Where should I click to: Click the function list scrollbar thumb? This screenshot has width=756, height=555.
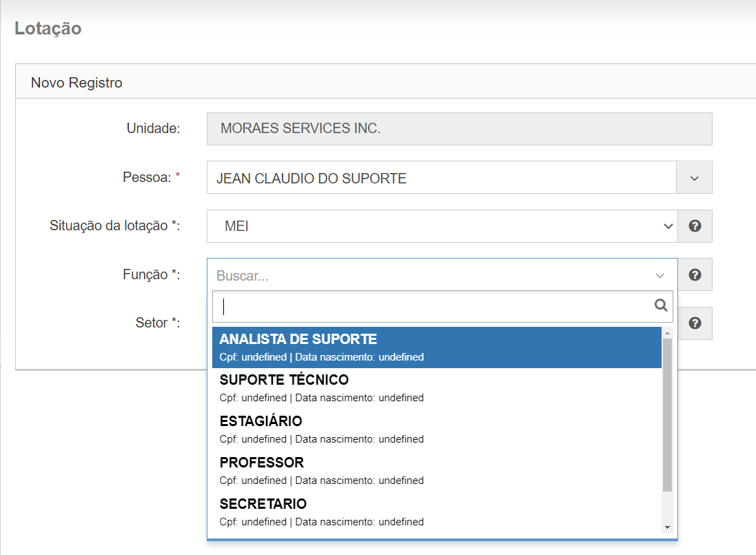(x=667, y=414)
